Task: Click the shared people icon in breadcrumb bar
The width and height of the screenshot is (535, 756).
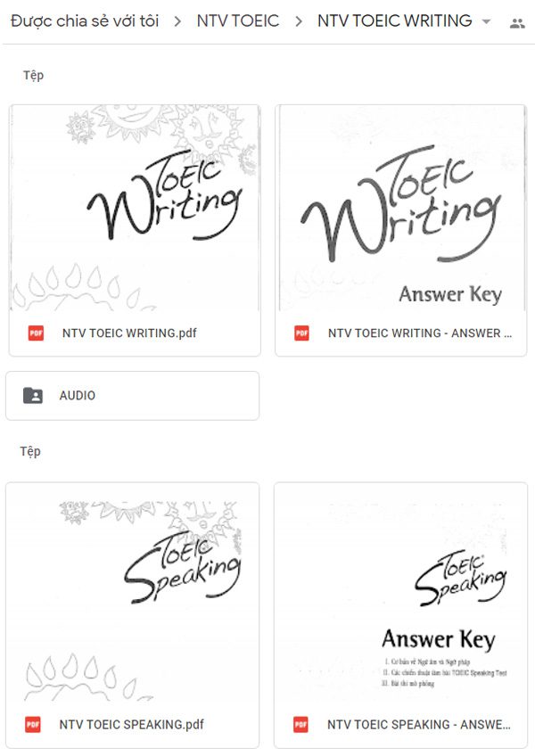Action: coord(517,22)
